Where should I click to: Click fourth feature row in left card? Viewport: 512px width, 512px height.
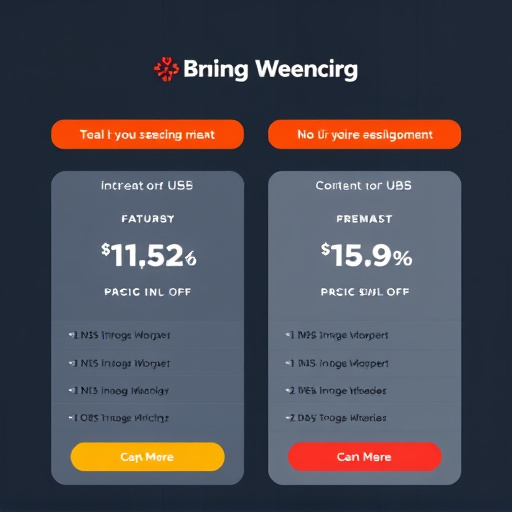coord(147,418)
